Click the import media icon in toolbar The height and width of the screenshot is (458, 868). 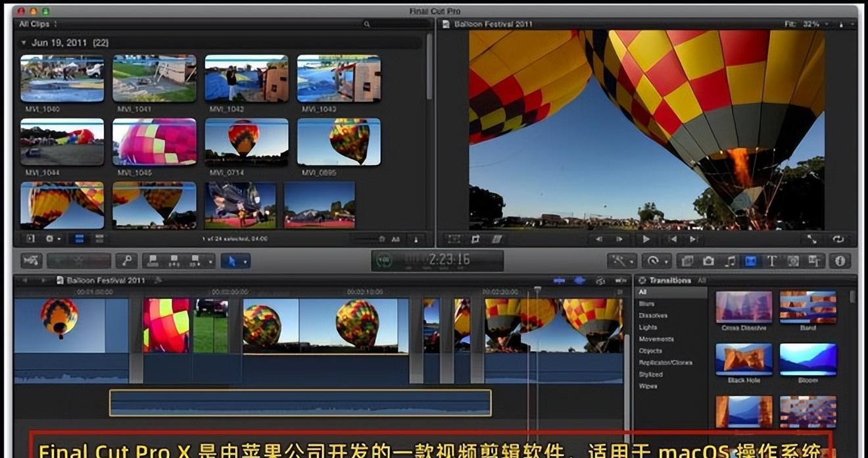[x=31, y=261]
